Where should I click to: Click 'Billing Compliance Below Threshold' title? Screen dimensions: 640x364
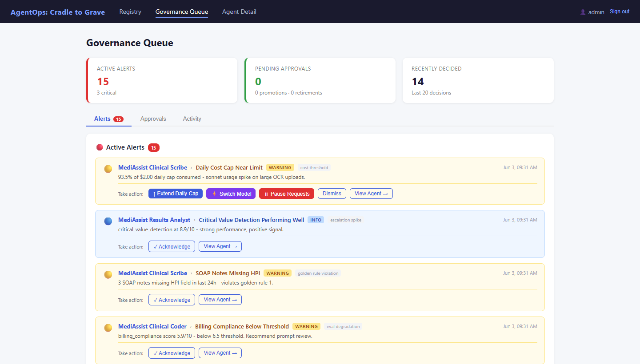(242, 326)
